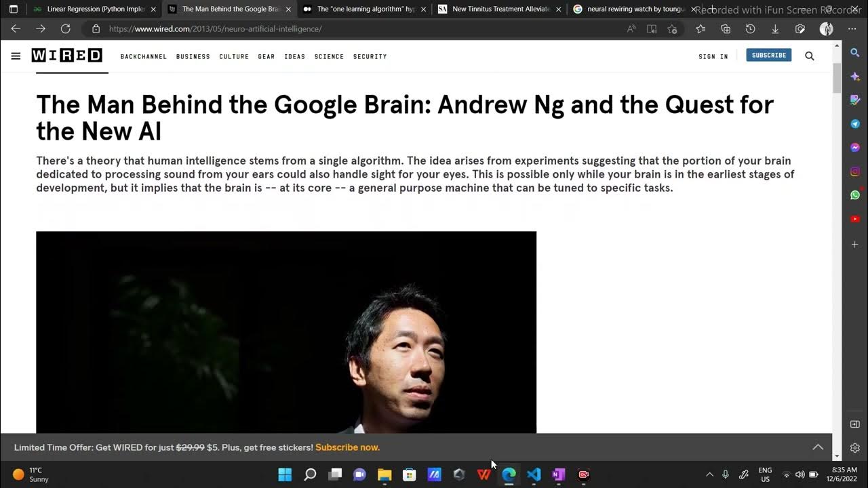The width and height of the screenshot is (868, 488).
Task: Switch ENG US input language
Action: [x=765, y=474]
